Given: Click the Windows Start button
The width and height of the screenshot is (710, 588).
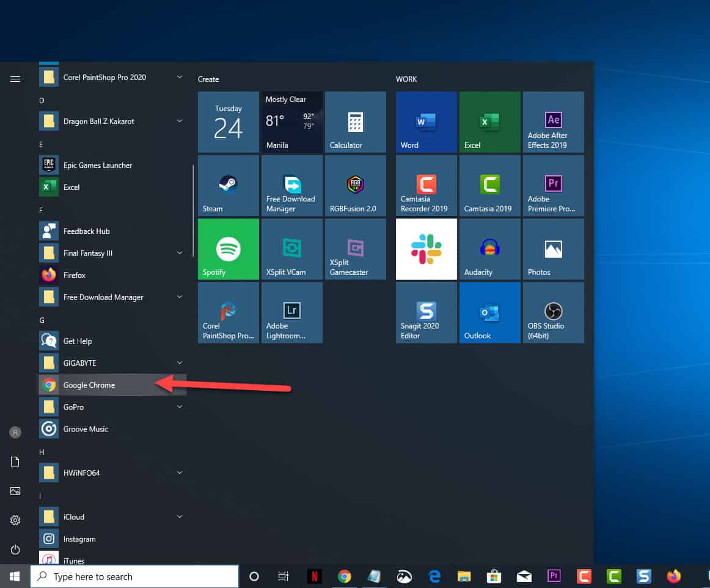Looking at the screenshot, I should click(15, 576).
